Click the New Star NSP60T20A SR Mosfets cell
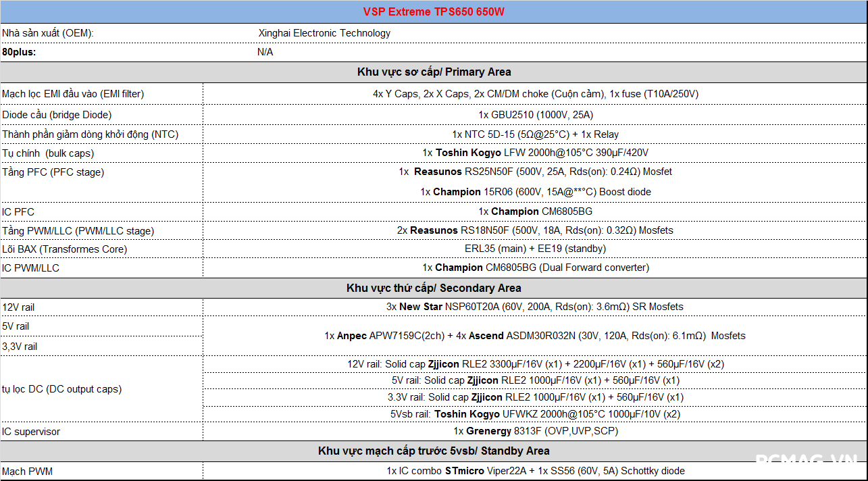 pyautogui.click(x=535, y=307)
